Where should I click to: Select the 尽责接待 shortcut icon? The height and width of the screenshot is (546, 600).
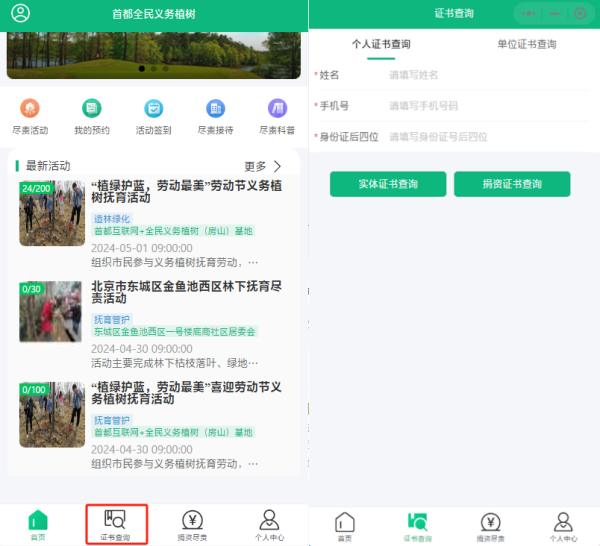click(x=215, y=109)
